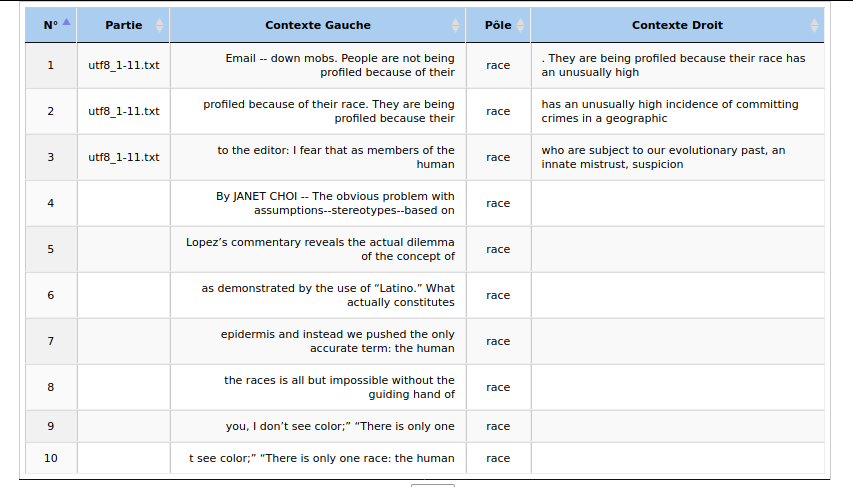Screen dimensions: 853x487
Task: Click row number 10 cell
Action: (x=51, y=458)
